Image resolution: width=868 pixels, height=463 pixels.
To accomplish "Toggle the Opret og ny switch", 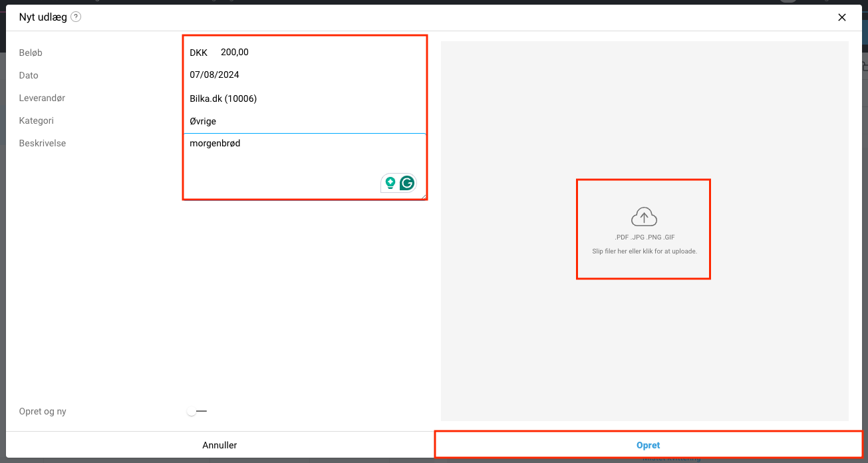I will coord(197,411).
